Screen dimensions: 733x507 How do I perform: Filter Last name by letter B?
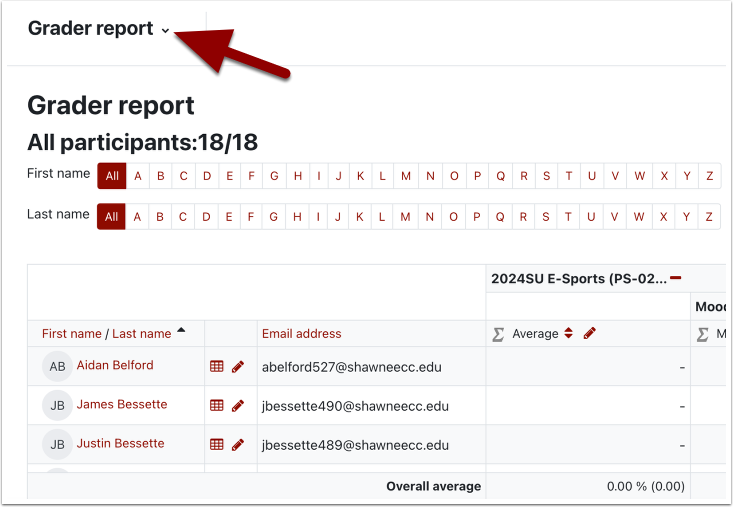160,216
